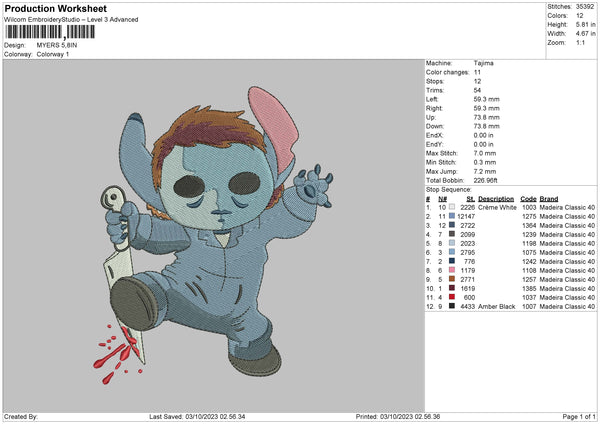The image size is (600, 424).
Task: Select the Amber Black swatch, code 1007
Action: [x=452, y=306]
